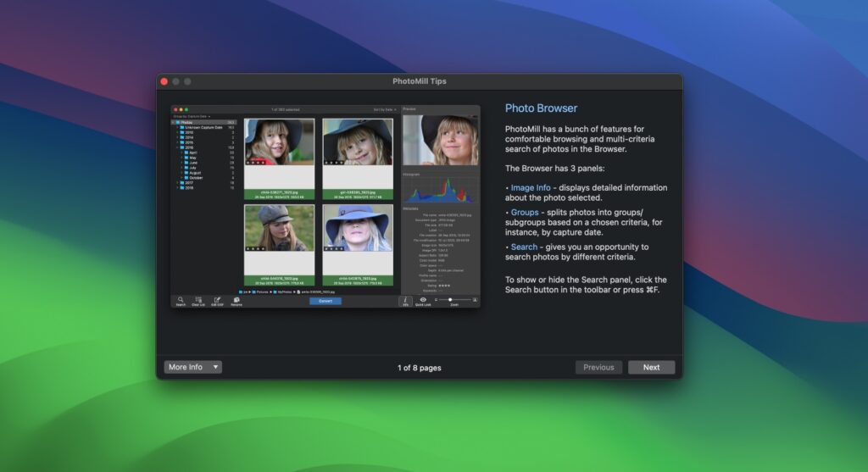Image resolution: width=868 pixels, height=472 pixels.
Task: Open the Image Info link
Action: pos(531,187)
